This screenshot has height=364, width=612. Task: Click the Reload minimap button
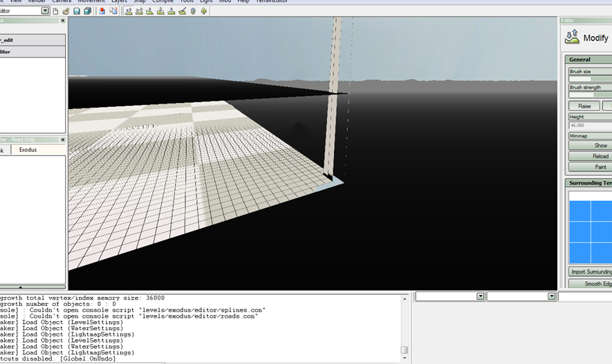[600, 156]
